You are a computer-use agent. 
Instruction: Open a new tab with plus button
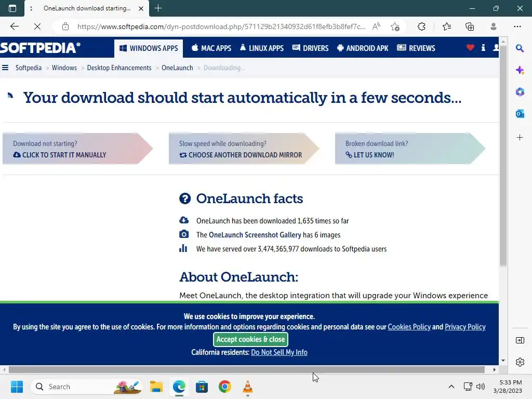point(158,8)
